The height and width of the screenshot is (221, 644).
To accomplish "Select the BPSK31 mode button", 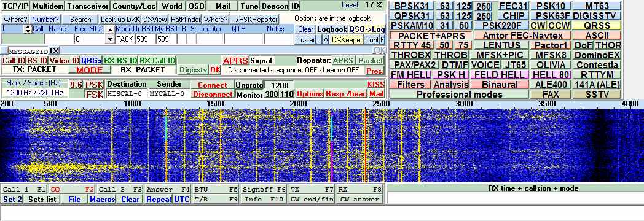I will 411,6.
